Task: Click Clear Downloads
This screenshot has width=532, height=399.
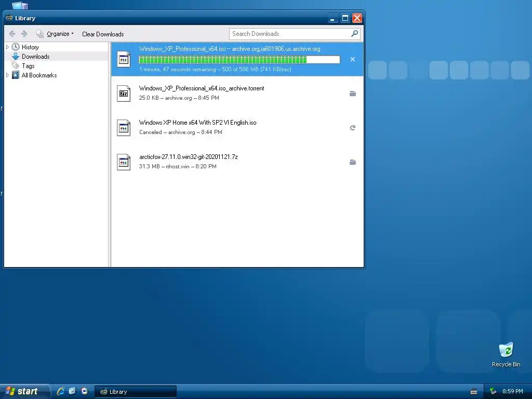Action: pyautogui.click(x=103, y=34)
